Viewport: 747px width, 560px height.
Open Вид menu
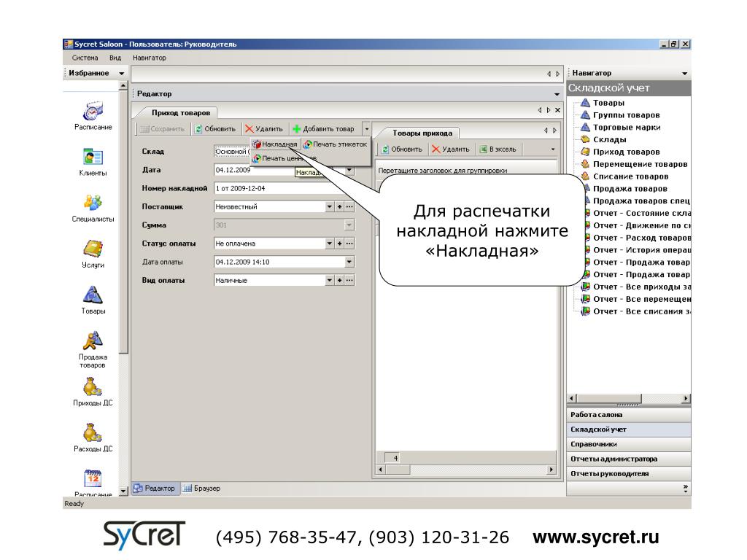tap(115, 58)
